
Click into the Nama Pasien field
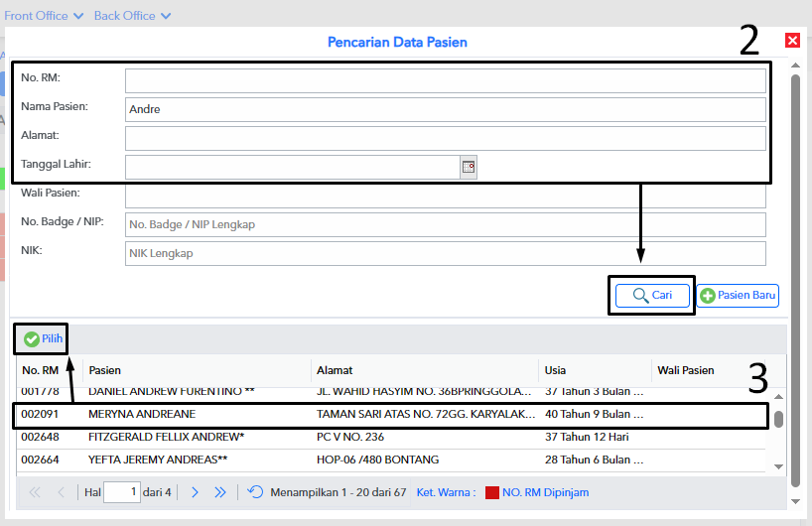(446, 109)
